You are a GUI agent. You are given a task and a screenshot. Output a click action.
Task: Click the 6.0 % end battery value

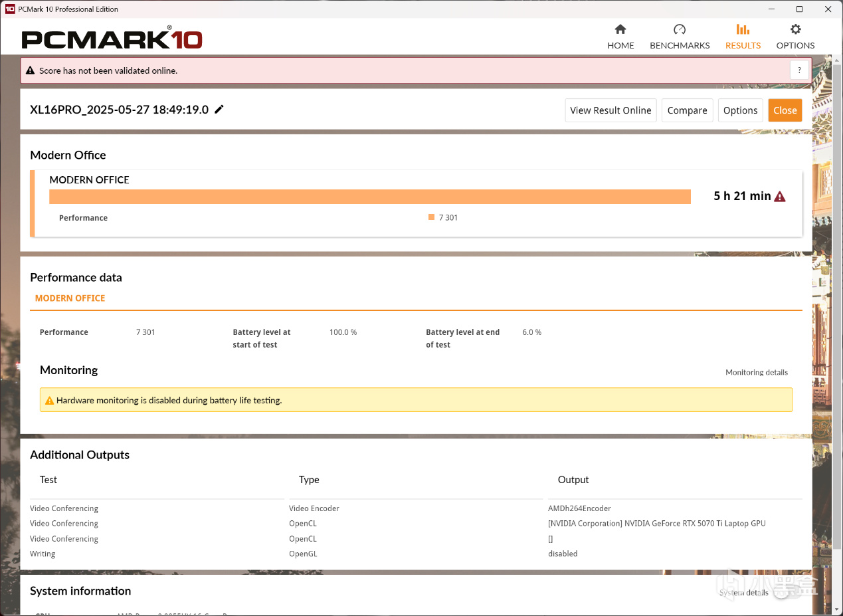[532, 332]
